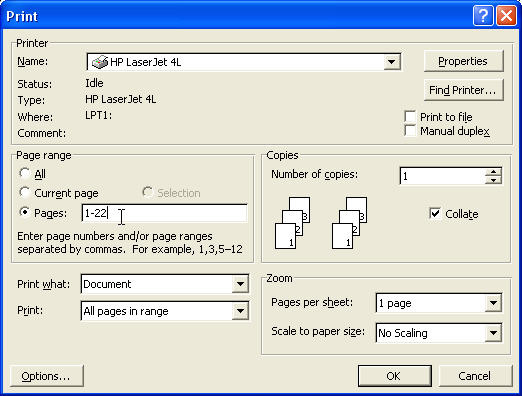Uncheck the Collate checkbox

(x=435, y=213)
